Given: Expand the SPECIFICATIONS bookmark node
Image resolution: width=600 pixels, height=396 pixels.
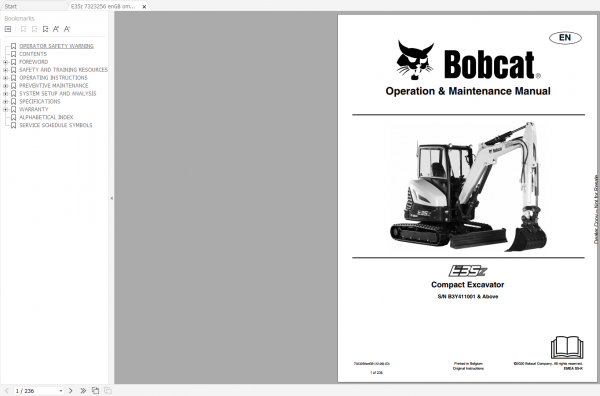Looking at the screenshot, I should (5, 101).
